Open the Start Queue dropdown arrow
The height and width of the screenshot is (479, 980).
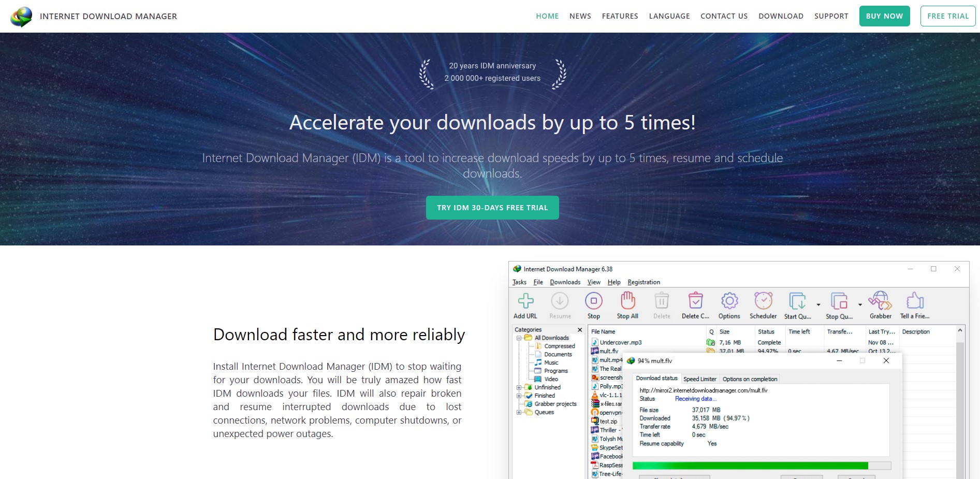click(818, 304)
